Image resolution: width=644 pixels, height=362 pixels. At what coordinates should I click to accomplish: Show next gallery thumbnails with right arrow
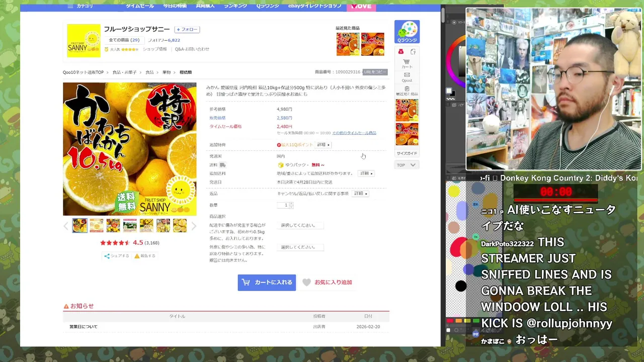[x=194, y=226]
